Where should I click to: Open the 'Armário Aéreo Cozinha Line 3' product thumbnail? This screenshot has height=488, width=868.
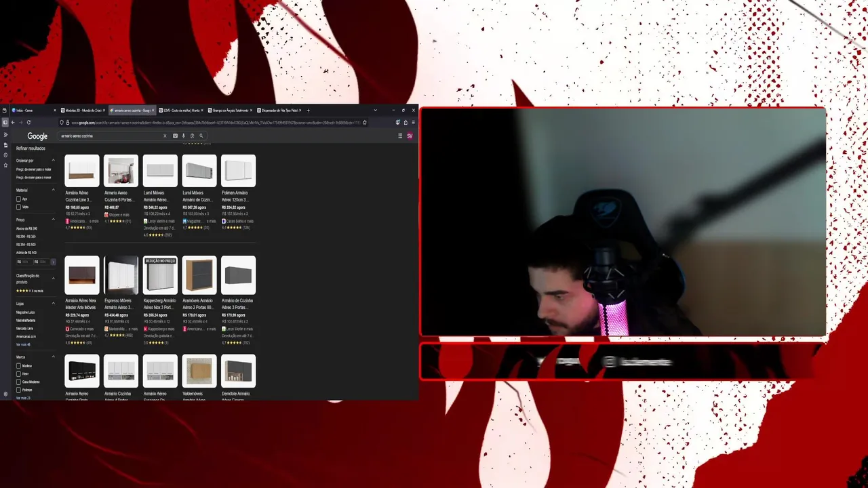82,170
